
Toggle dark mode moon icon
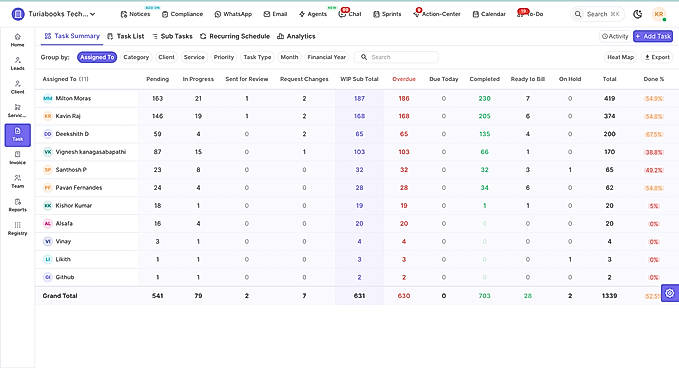(x=637, y=14)
